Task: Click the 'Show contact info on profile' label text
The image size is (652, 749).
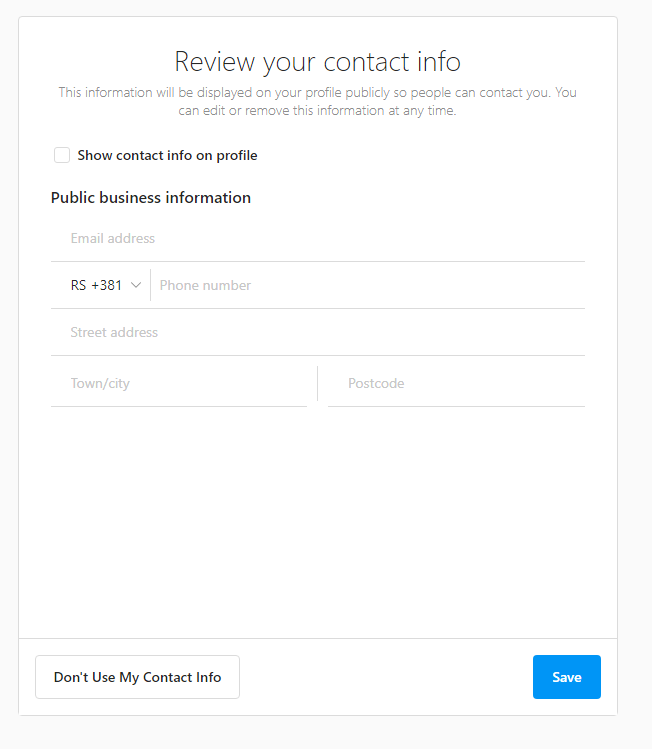Action: pyautogui.click(x=167, y=156)
